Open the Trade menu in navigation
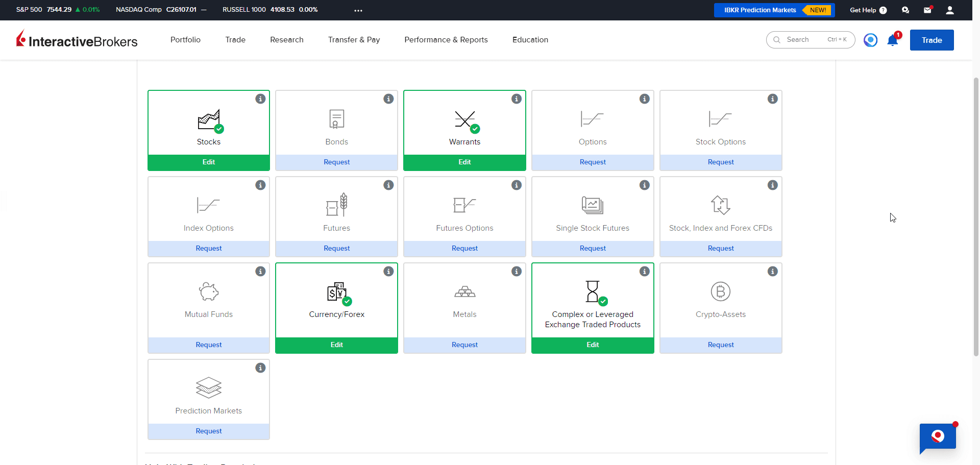Viewport: 980px width, 465px height. [x=235, y=40]
